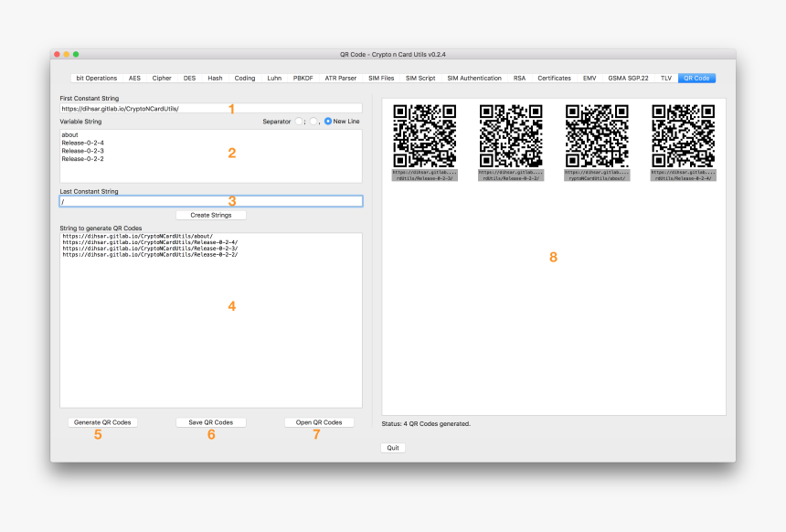This screenshot has width=786, height=532.
Task: Click the status text '4 QR Codes generated'
Action: [437, 424]
